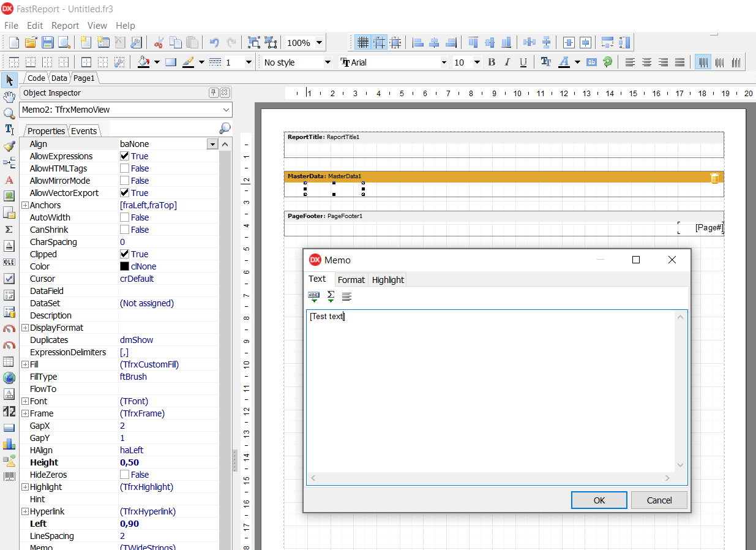Uncheck the Clipped checkbox
This screenshot has width=756, height=550.
[124, 254]
